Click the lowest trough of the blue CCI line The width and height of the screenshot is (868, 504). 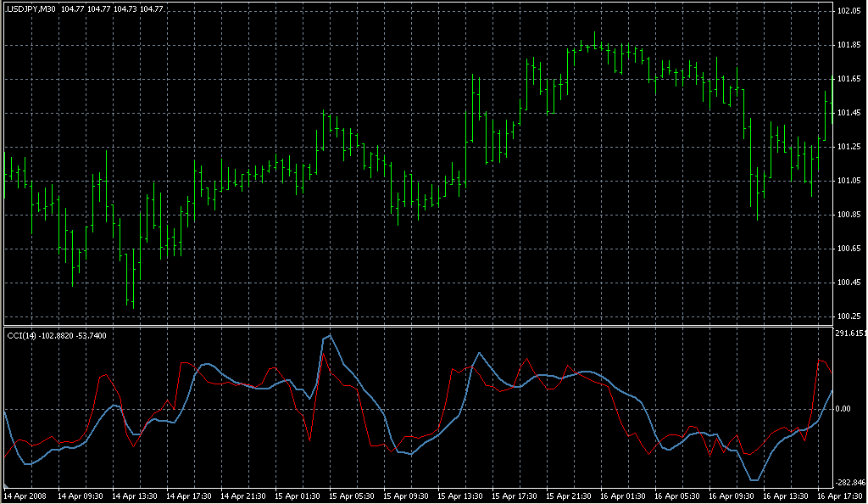click(754, 480)
